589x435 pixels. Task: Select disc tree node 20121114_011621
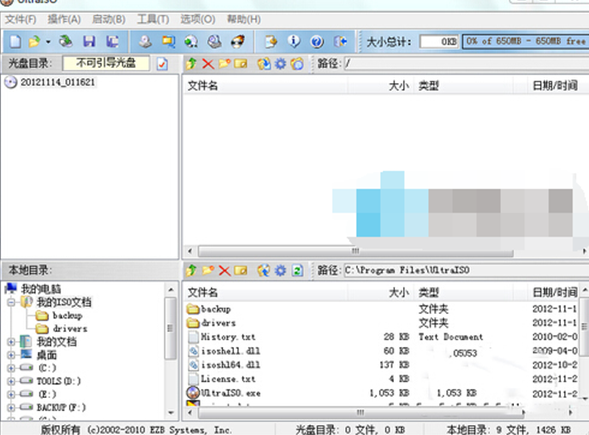click(x=57, y=82)
